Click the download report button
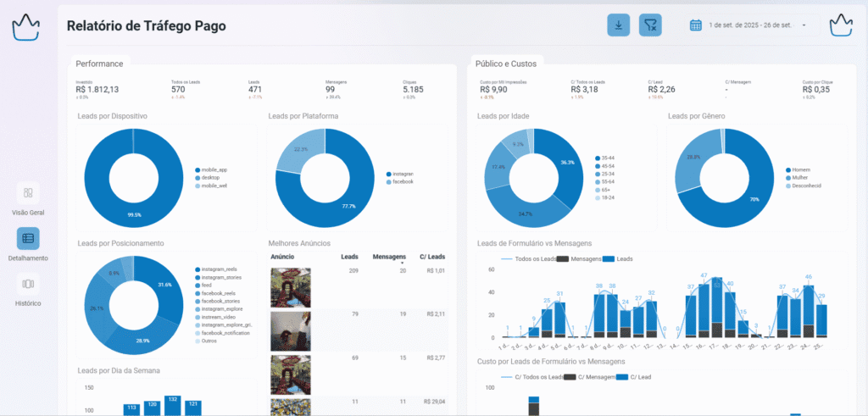Image resolution: width=868 pixels, height=416 pixels. [618, 25]
